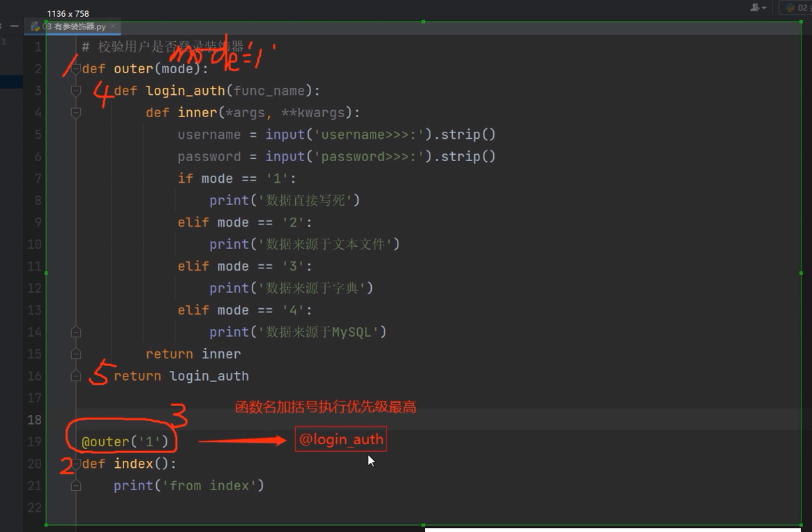
Task: Collapse the def login_auth fold marker
Action: pos(75,91)
